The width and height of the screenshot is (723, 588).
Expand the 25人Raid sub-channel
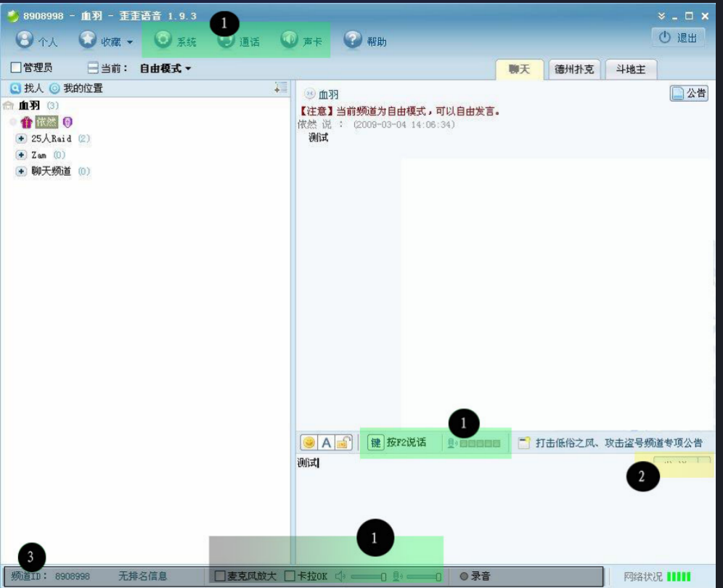[21, 139]
